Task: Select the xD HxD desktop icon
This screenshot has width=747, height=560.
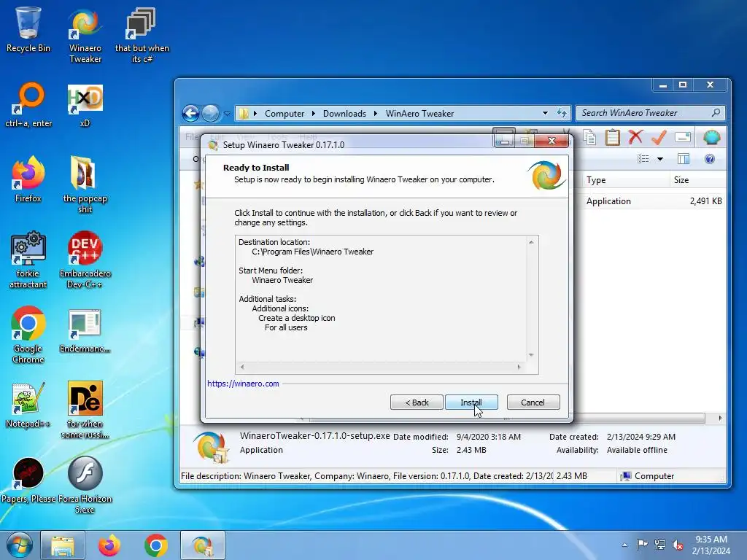Action: 85,105
